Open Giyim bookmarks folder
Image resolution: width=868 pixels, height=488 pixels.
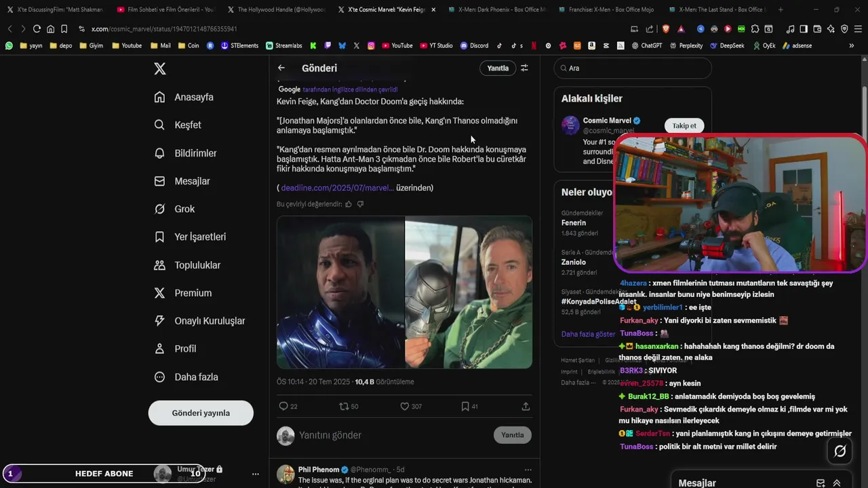click(91, 45)
